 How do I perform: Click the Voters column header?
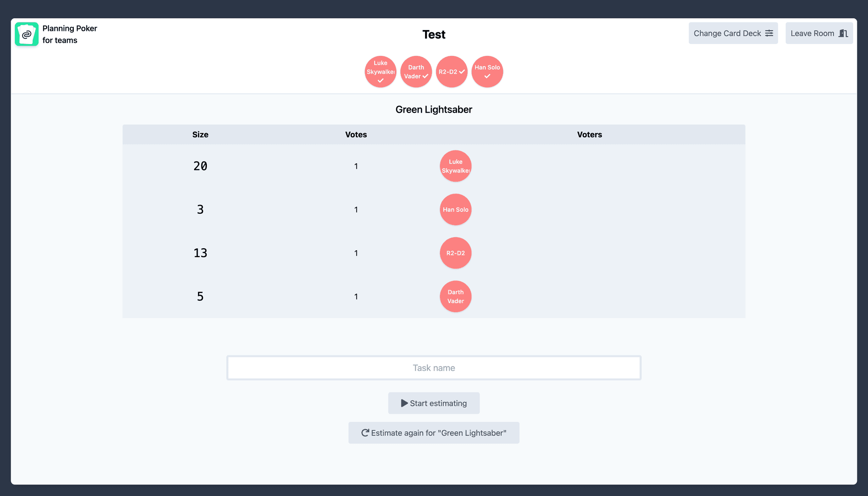click(x=590, y=135)
